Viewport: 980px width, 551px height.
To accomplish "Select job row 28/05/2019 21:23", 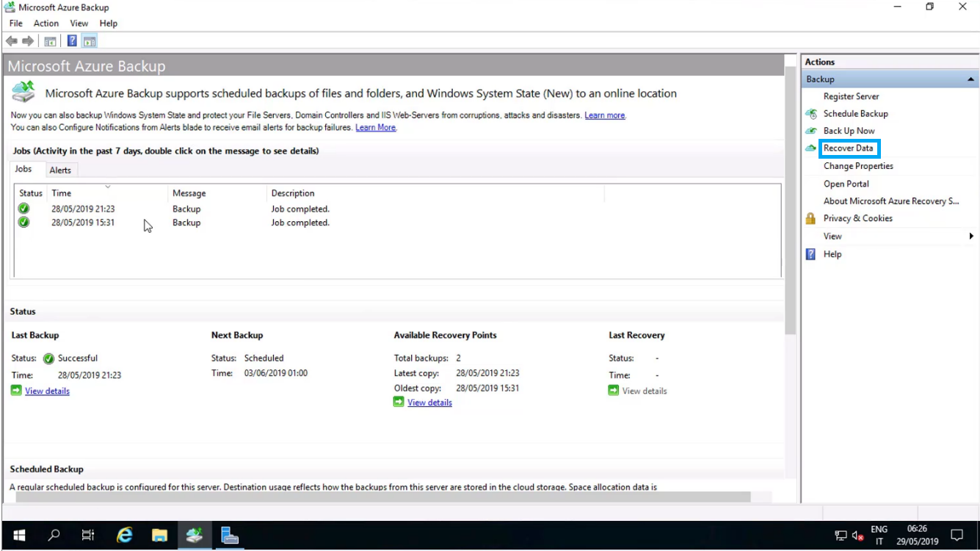I will (396, 209).
